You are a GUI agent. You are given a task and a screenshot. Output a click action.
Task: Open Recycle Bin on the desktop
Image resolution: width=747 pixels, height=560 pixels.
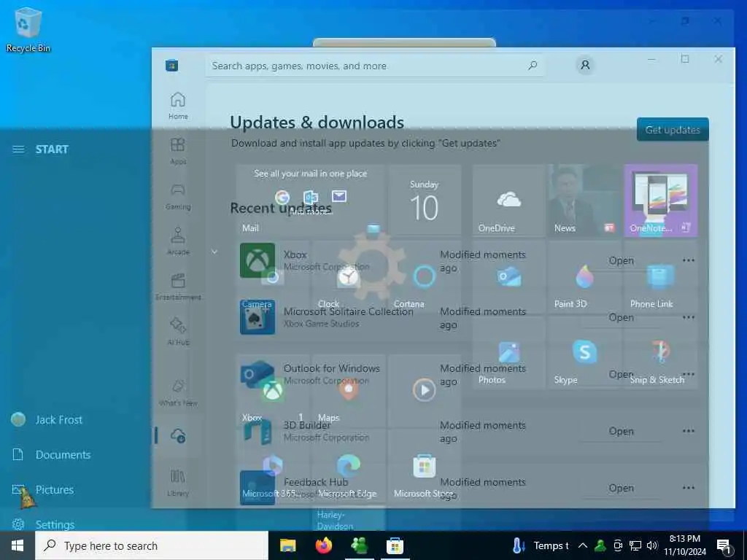click(x=28, y=29)
